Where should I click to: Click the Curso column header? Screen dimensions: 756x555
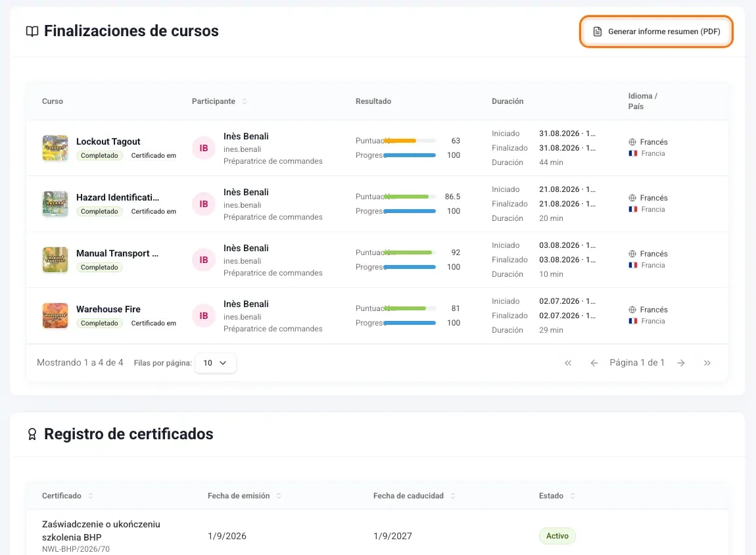[x=53, y=101]
